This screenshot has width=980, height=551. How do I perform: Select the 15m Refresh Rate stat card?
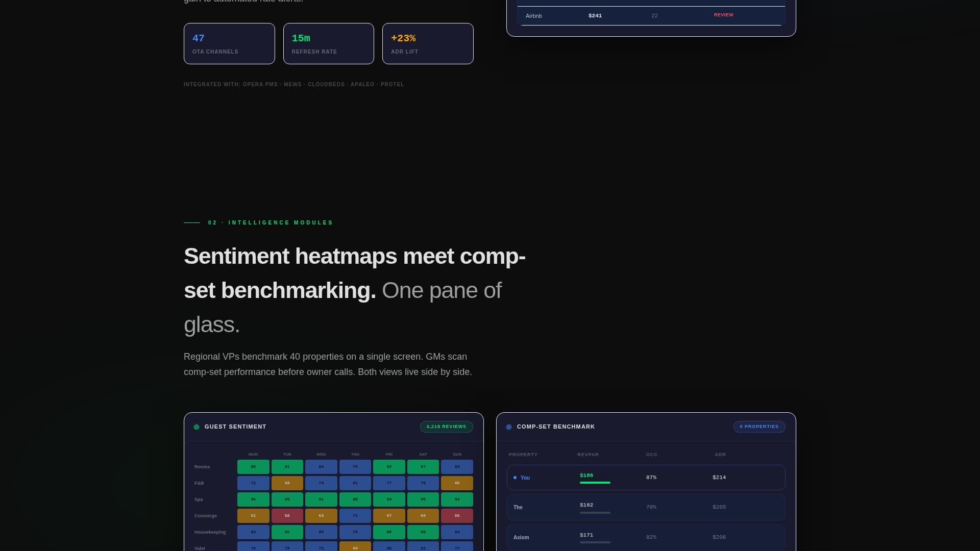click(328, 43)
